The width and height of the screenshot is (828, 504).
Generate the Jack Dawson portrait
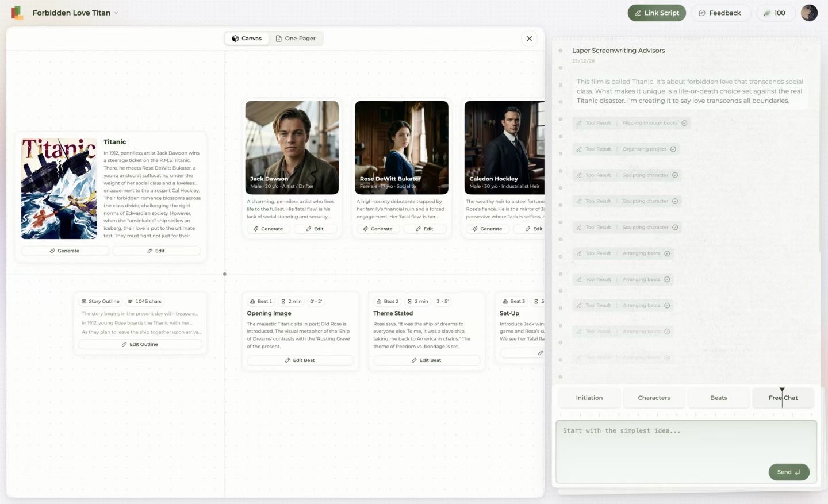[269, 229]
